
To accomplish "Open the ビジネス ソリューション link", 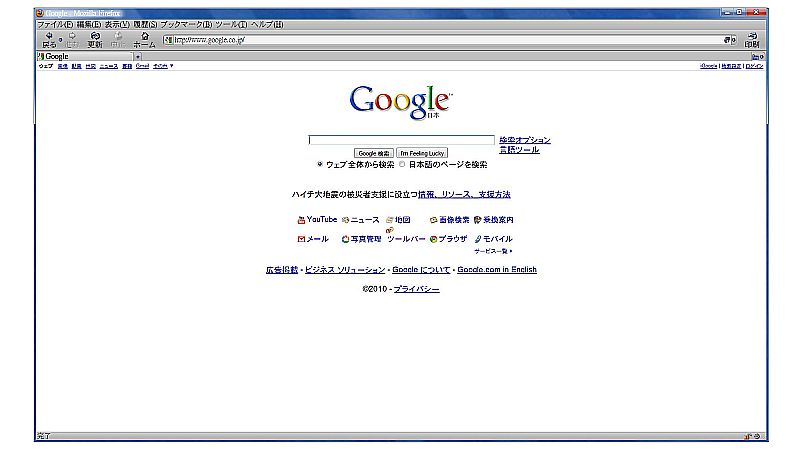I will [x=345, y=269].
